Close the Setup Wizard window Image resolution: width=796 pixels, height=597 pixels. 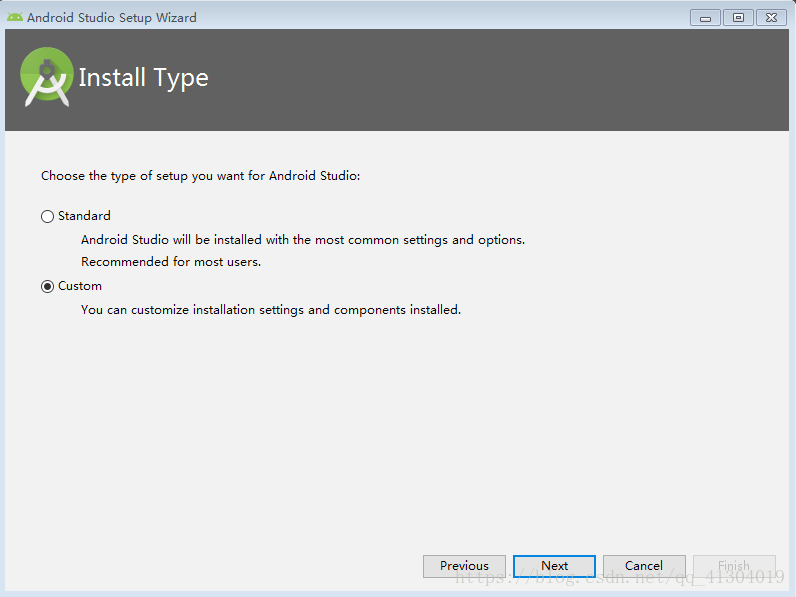point(771,18)
